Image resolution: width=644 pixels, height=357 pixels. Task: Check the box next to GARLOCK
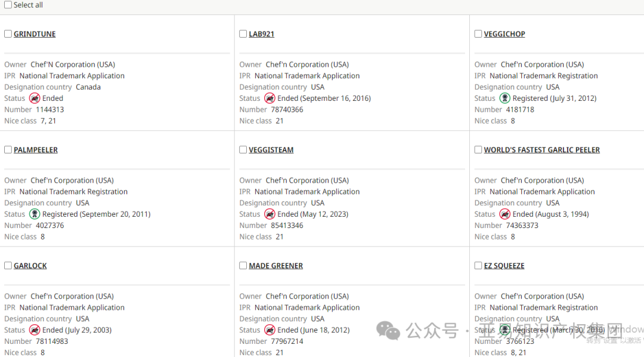(8, 266)
